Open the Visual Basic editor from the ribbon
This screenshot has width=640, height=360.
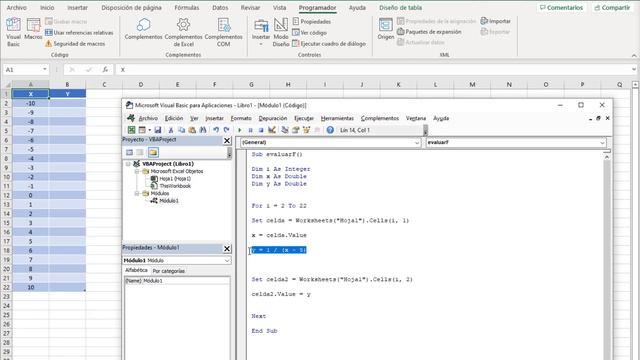(x=13, y=32)
